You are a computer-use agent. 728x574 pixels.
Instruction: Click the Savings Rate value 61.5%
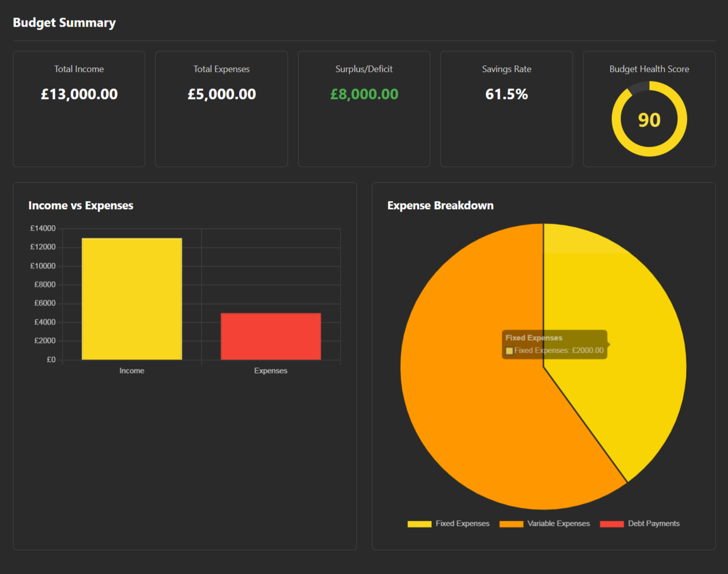[x=506, y=94]
